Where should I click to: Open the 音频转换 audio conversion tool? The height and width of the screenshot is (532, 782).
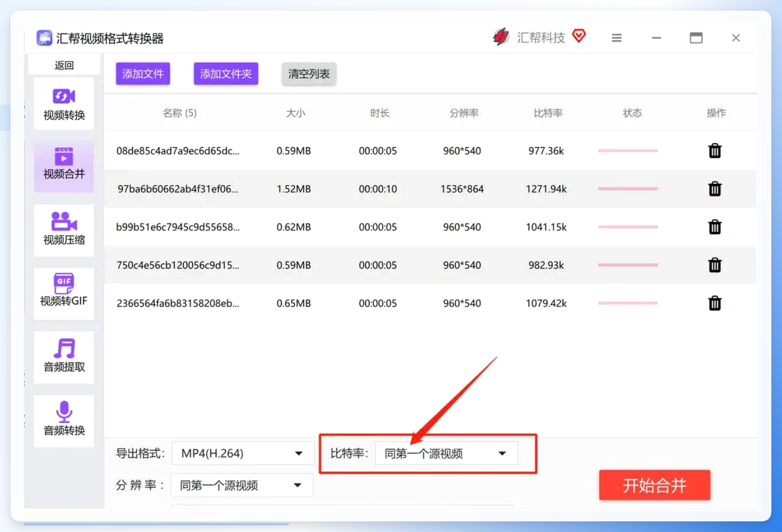coord(64,420)
